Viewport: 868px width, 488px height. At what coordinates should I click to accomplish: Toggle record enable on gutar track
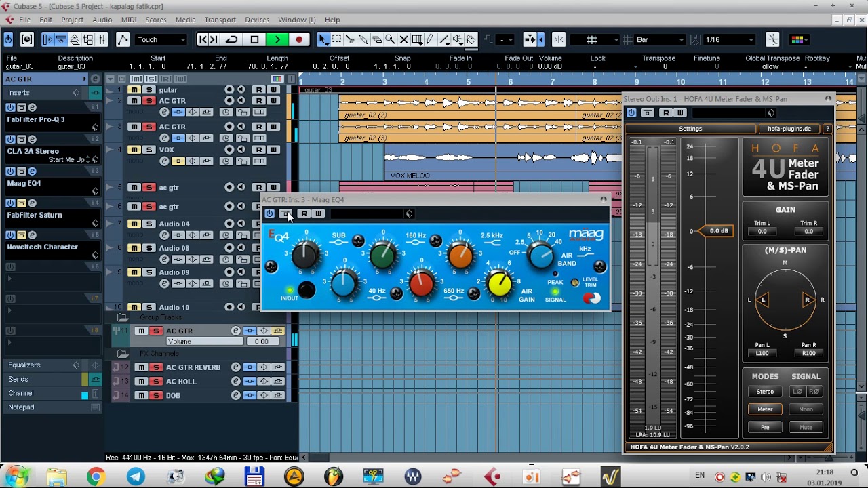pyautogui.click(x=229, y=90)
